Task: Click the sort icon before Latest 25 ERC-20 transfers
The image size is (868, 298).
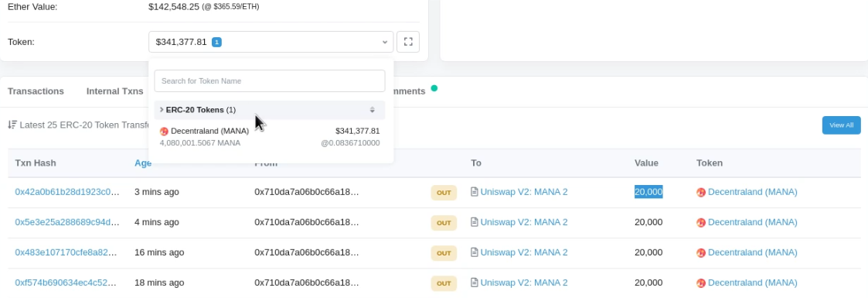Action: [12, 125]
